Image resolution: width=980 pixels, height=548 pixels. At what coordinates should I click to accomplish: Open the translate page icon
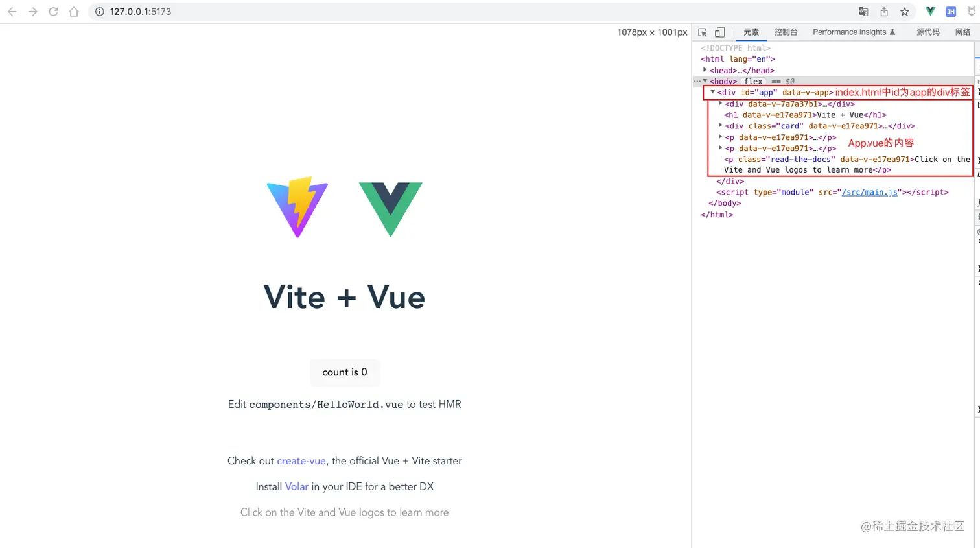pyautogui.click(x=863, y=12)
